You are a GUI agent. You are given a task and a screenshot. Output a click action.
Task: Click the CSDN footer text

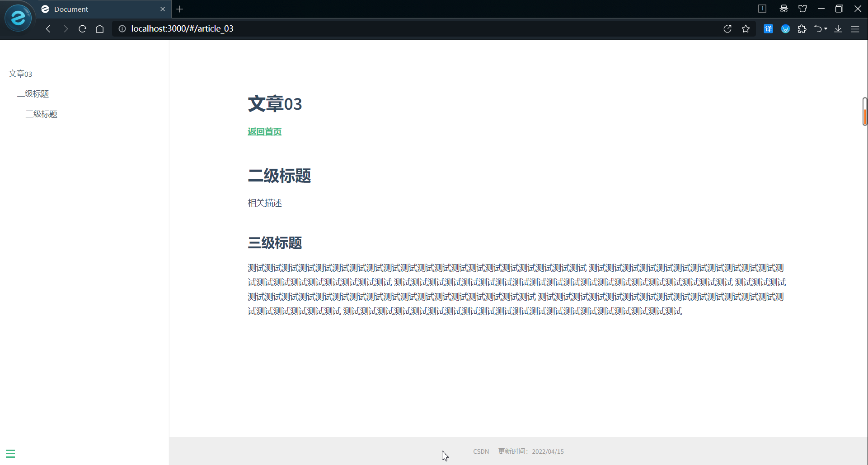click(481, 451)
